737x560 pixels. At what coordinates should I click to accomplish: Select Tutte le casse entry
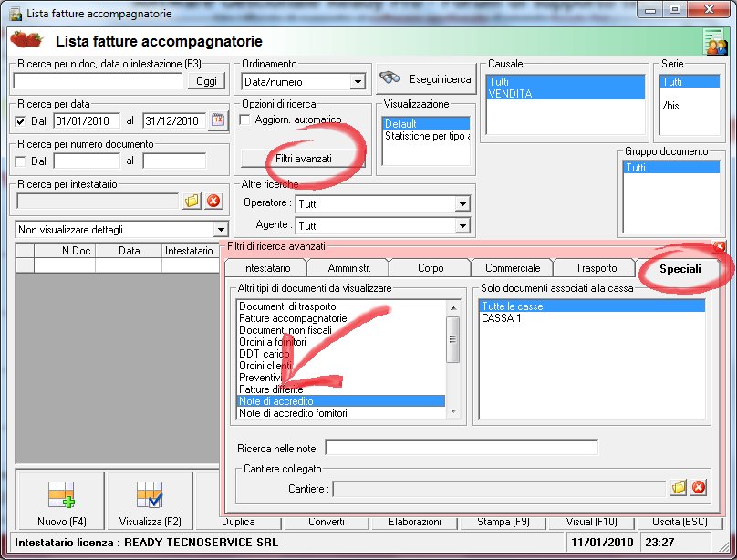[592, 306]
